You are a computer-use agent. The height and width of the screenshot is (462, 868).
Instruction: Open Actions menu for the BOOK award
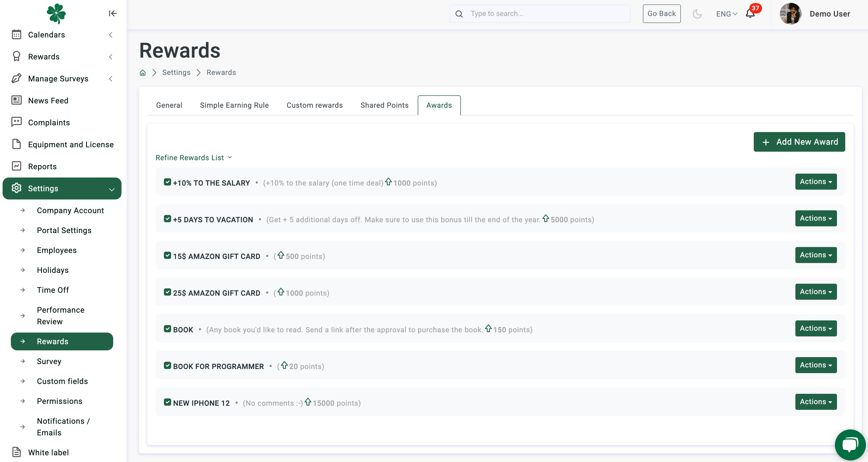tap(816, 328)
